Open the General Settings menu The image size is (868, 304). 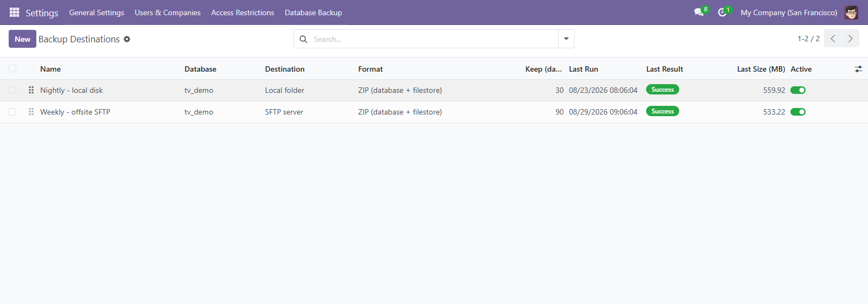coord(97,12)
